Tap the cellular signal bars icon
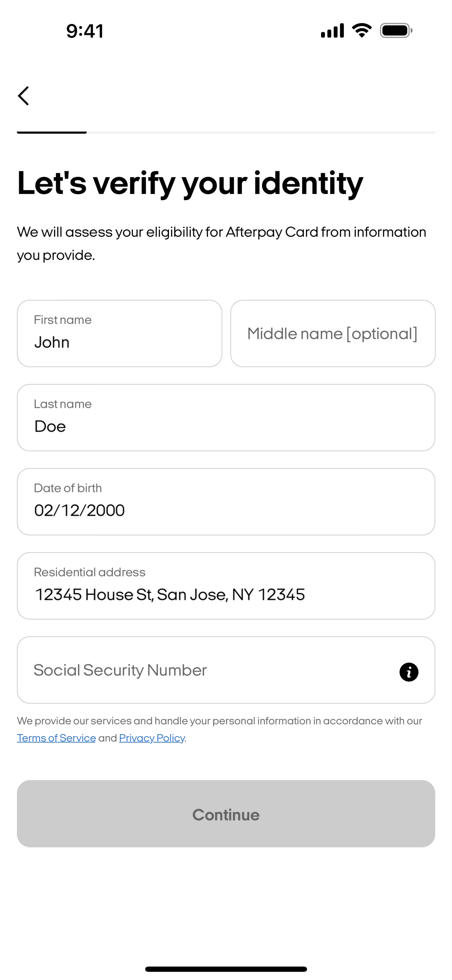 [332, 30]
